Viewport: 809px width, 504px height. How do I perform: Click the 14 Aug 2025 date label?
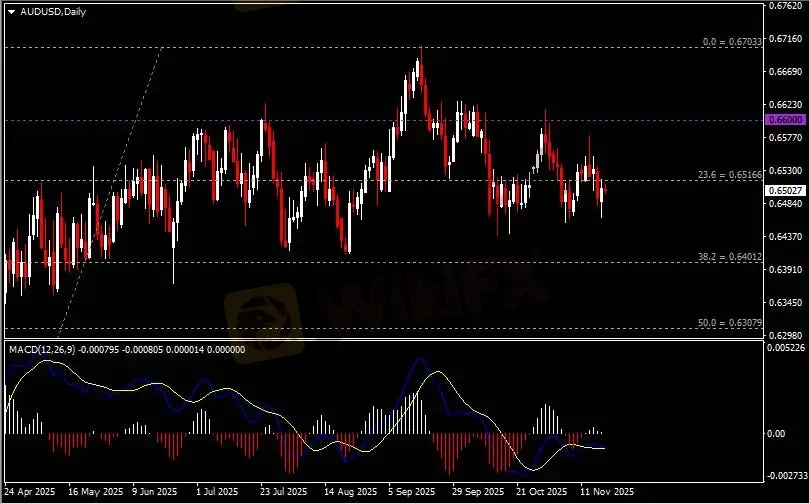[349, 491]
